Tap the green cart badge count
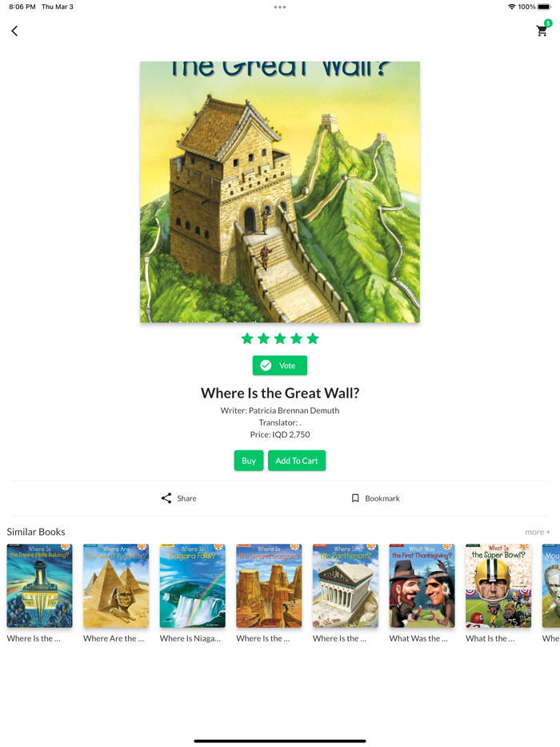 (548, 23)
